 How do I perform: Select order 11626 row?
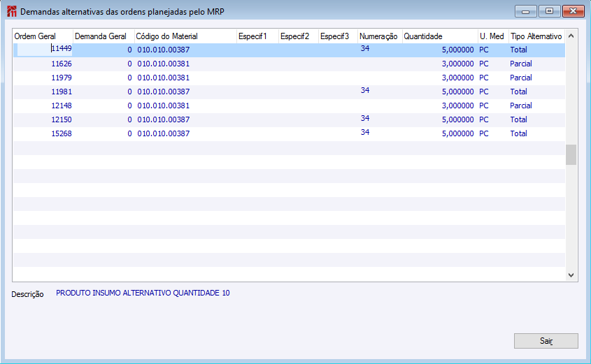pos(289,64)
